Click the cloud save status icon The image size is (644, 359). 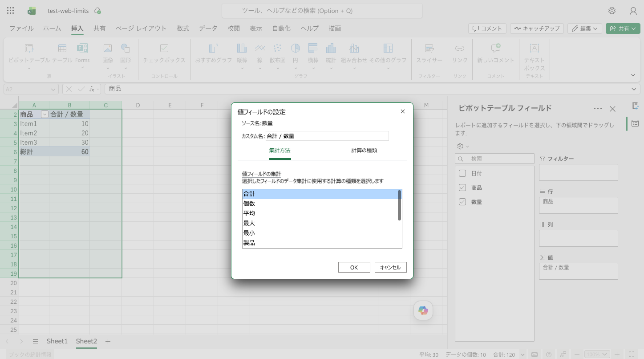coord(97,11)
